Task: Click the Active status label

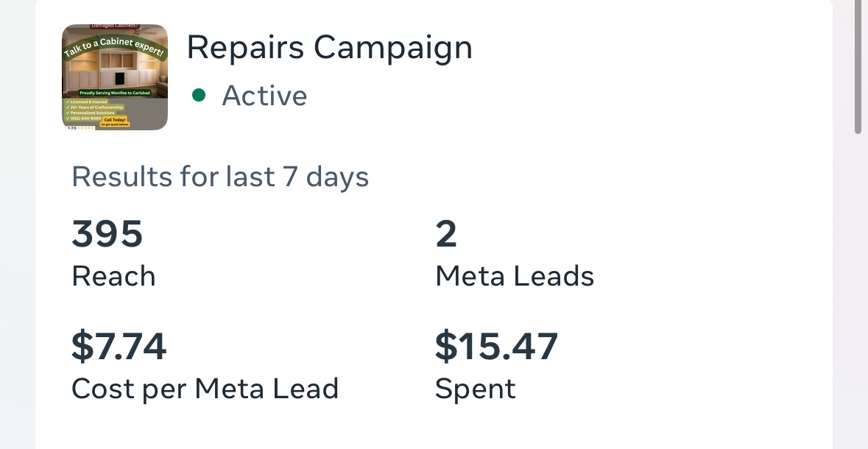Action: (x=264, y=96)
